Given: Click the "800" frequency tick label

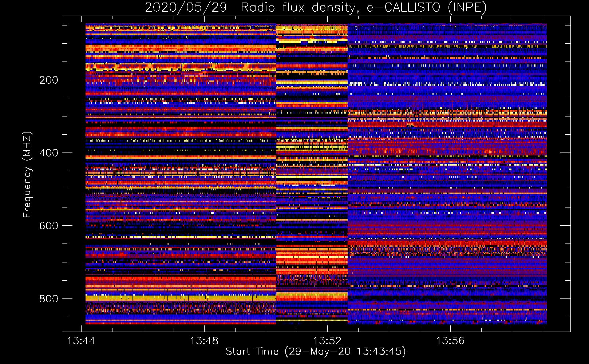Looking at the screenshot, I should click(49, 298).
